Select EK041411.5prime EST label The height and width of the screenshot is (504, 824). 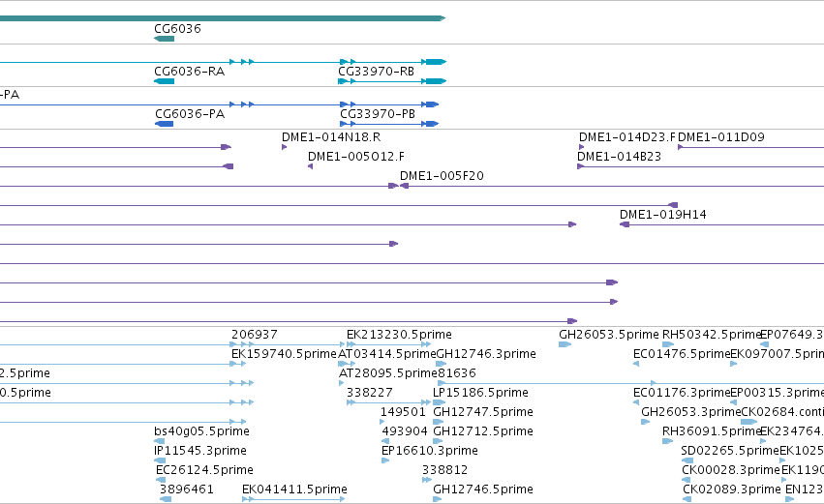(x=294, y=489)
